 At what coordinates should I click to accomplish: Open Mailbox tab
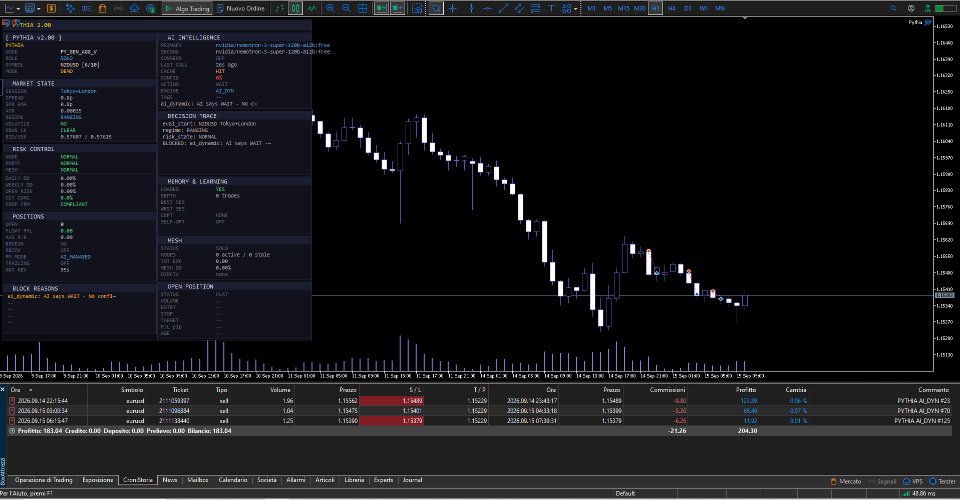[x=198, y=480]
